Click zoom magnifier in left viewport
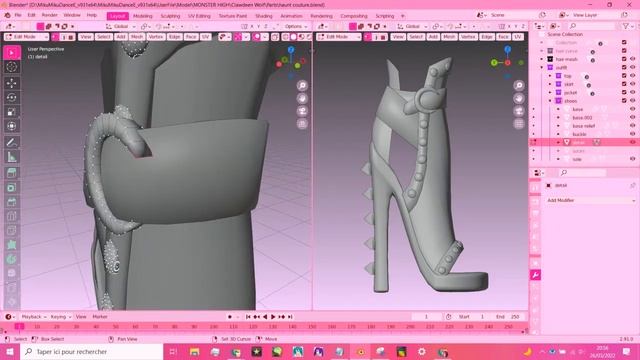Viewport: 640px width, 360px height. pyautogui.click(x=302, y=85)
